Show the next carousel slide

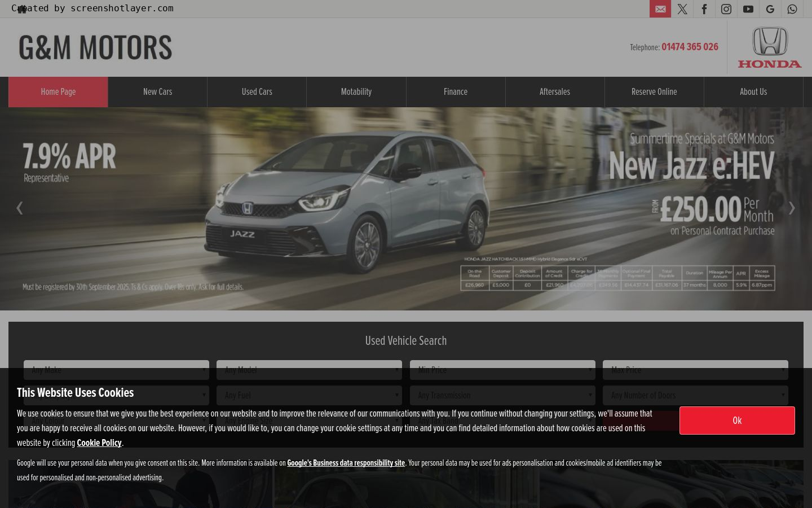point(792,208)
